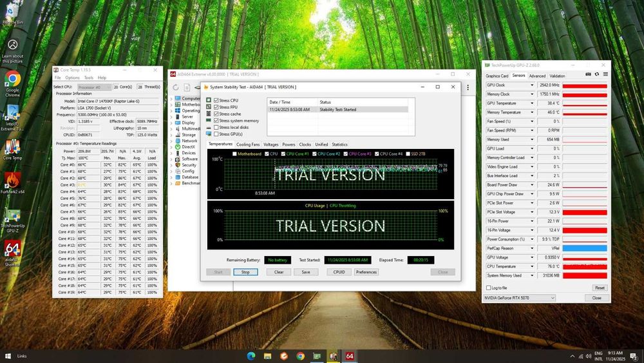Enable Stress GPU(s) checkbox

click(x=216, y=134)
